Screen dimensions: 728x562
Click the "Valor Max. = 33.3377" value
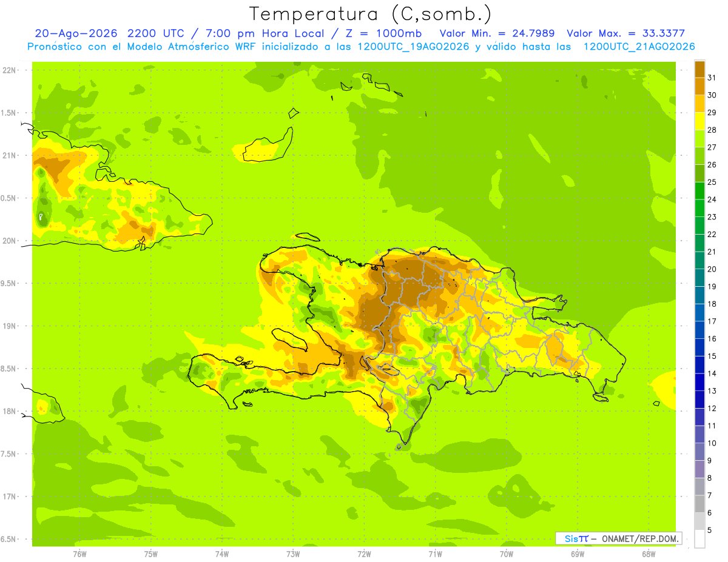point(626,33)
